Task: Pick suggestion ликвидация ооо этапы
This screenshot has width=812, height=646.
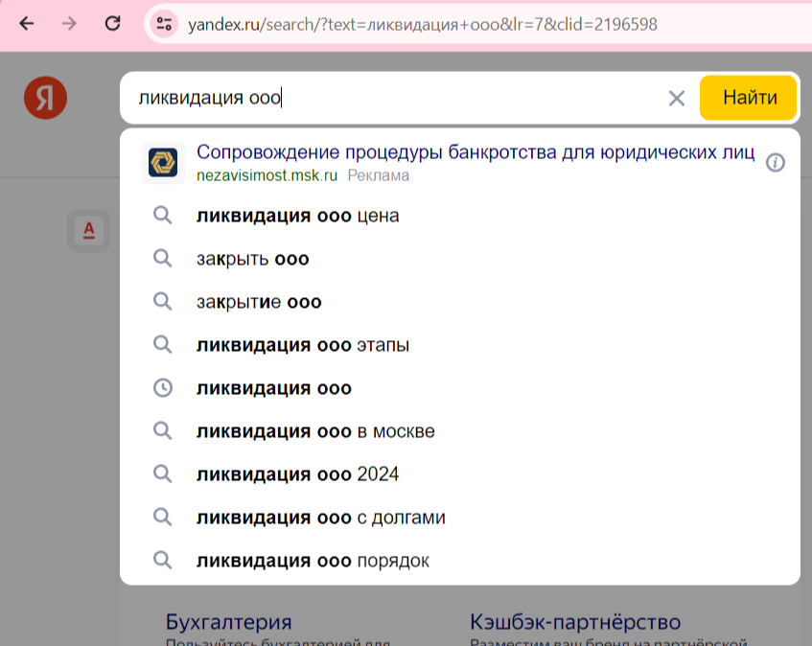Action: pos(303,345)
